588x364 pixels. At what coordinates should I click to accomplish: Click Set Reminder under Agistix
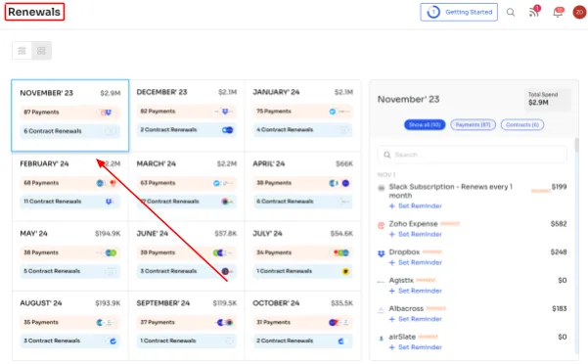click(416, 291)
